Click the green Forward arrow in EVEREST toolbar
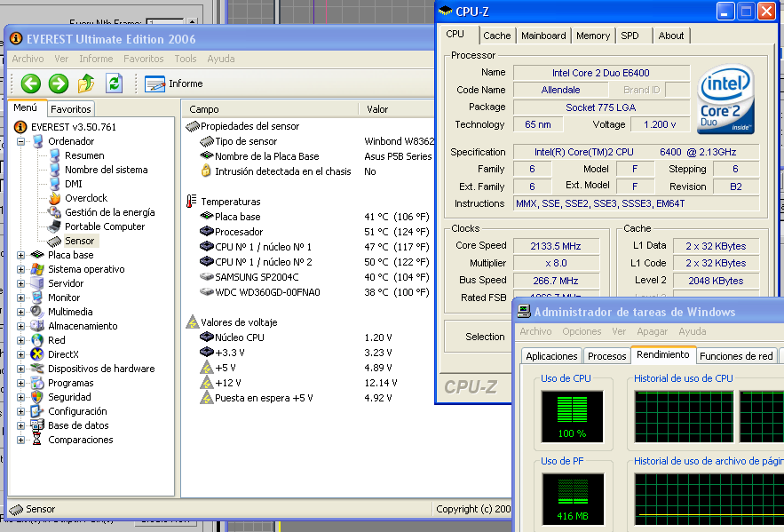This screenshot has height=532, width=784. pyautogui.click(x=59, y=83)
